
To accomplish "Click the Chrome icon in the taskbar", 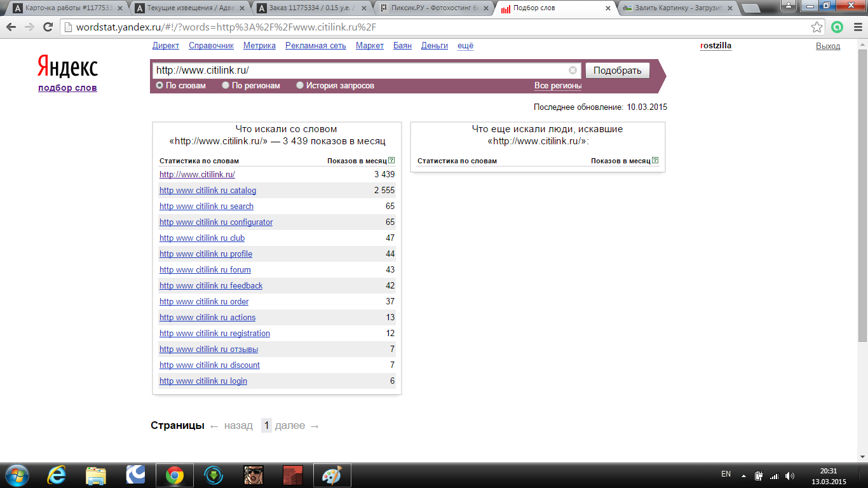I will [175, 475].
